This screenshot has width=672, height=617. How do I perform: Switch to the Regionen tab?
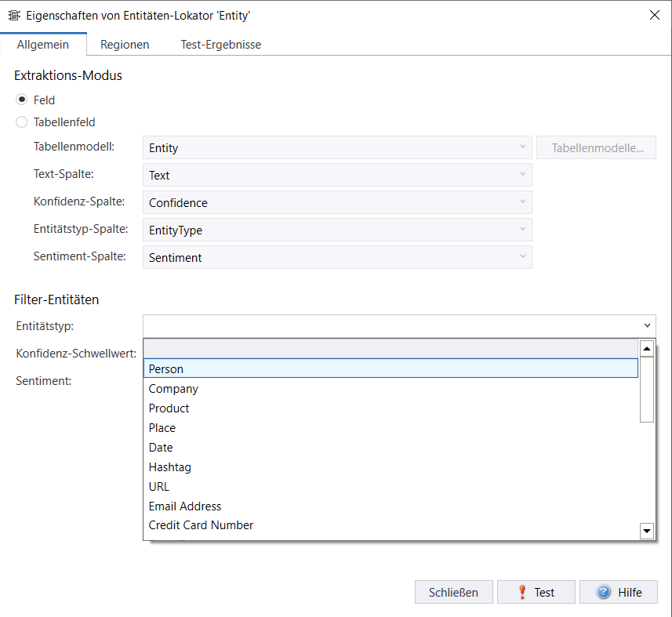pyautogui.click(x=125, y=45)
